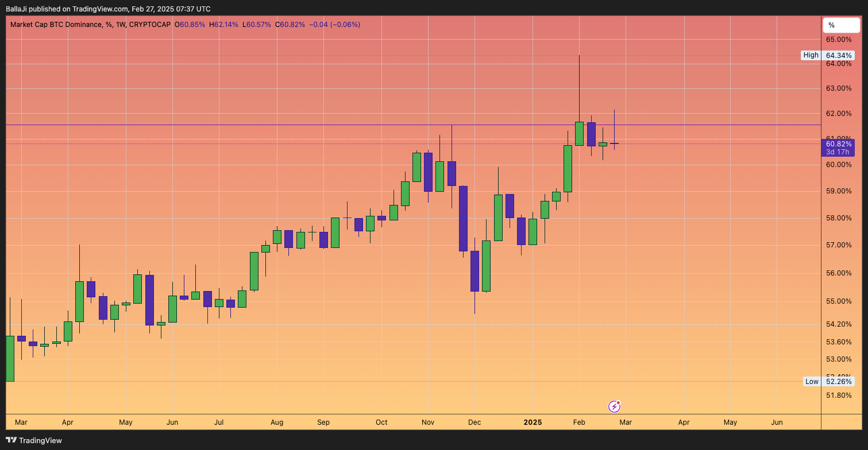Viewport: 868px width, 450px height.
Task: Click the 64.00% price axis label
Action: (x=839, y=64)
